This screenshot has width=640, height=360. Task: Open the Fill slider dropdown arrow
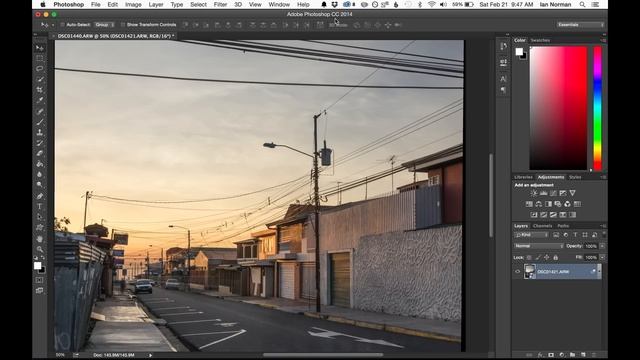(x=602, y=258)
